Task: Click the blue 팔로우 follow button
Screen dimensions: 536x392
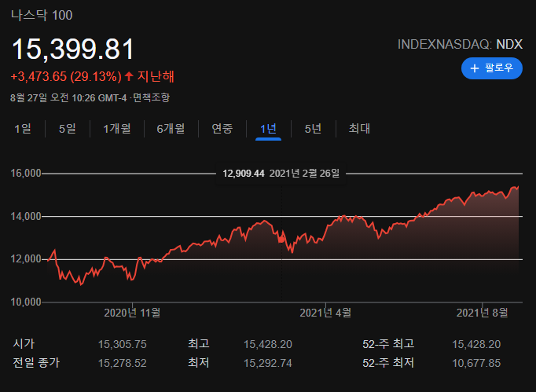Action: pyautogui.click(x=491, y=68)
